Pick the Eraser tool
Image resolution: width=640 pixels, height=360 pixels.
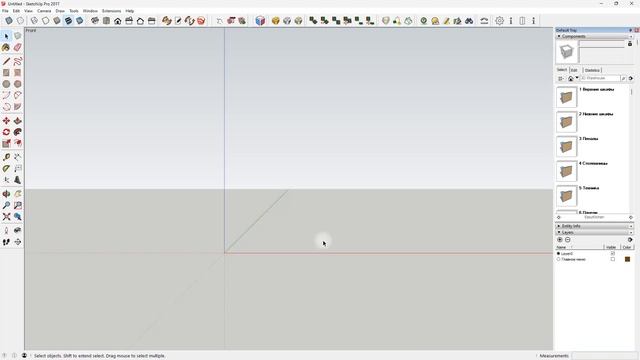pos(18,48)
